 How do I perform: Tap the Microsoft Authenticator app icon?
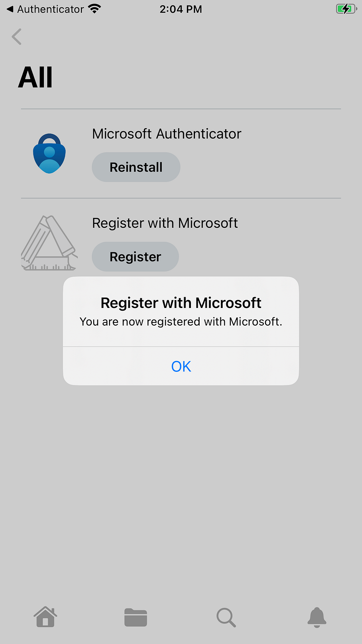[49, 153]
